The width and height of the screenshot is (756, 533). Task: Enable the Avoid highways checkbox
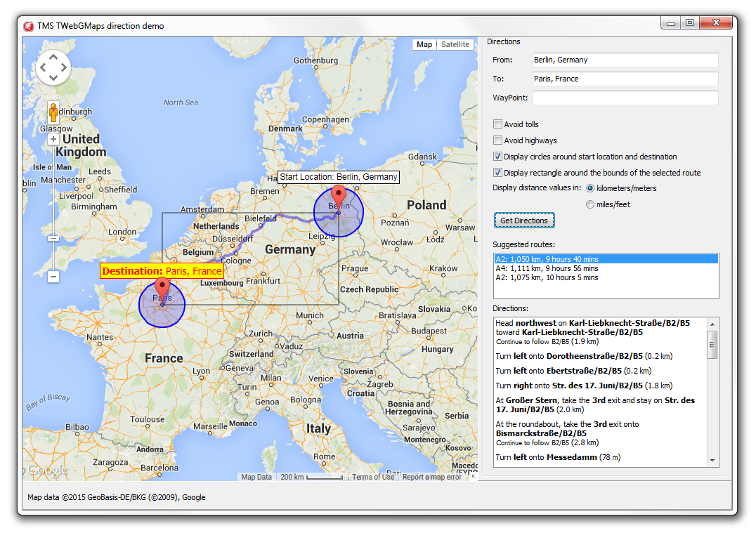tap(497, 140)
